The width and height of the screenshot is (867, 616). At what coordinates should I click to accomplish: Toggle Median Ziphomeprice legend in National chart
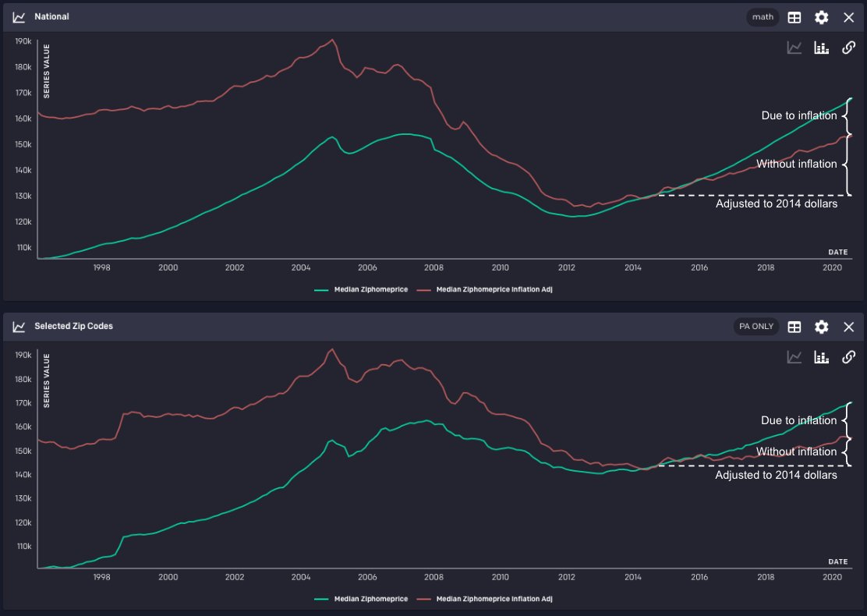361,289
